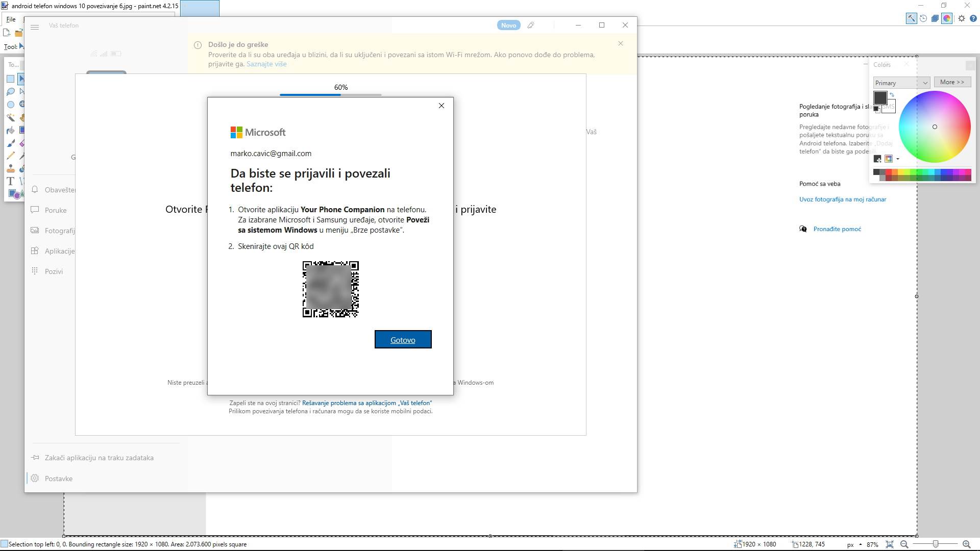Select the Ellipse Select tool
Screen dimensions: 980x551
[10, 104]
